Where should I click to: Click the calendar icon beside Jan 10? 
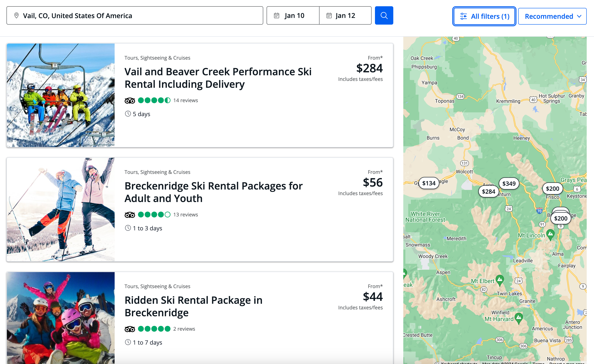click(277, 15)
